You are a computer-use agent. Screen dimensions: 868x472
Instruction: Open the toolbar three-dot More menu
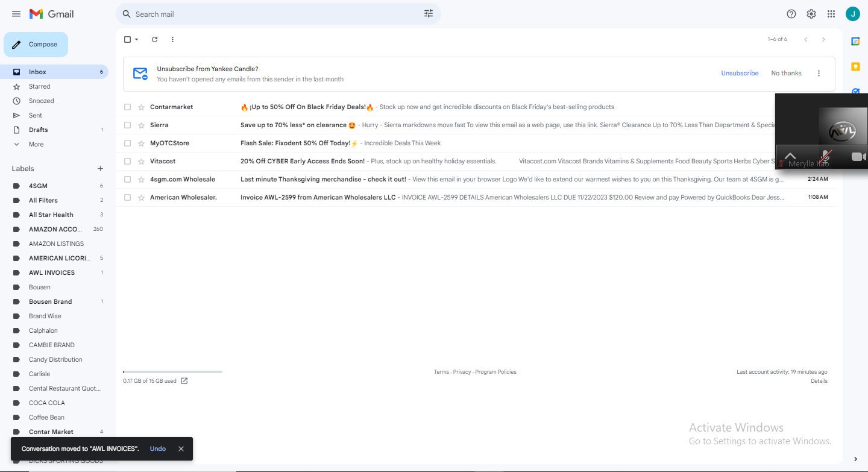[x=172, y=39]
